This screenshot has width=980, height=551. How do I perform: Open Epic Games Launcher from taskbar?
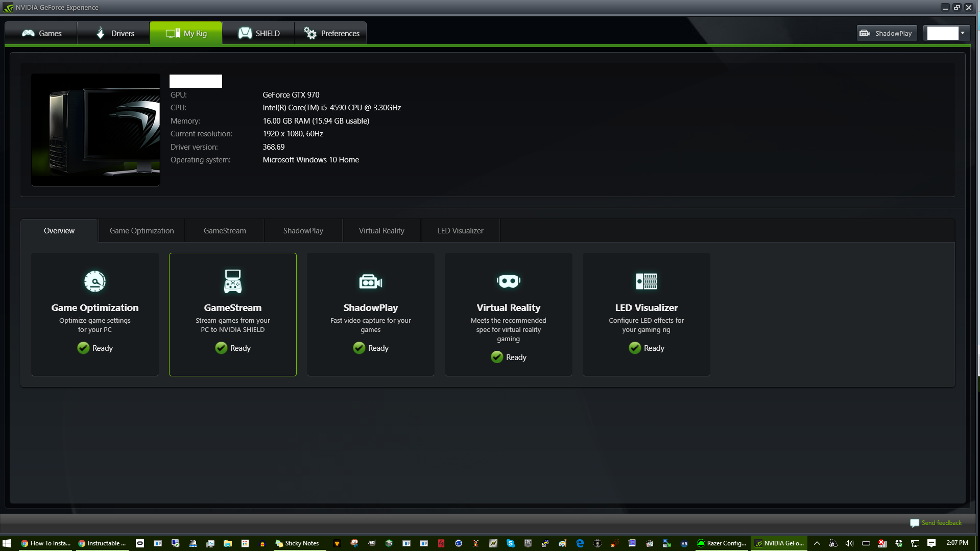click(x=528, y=543)
